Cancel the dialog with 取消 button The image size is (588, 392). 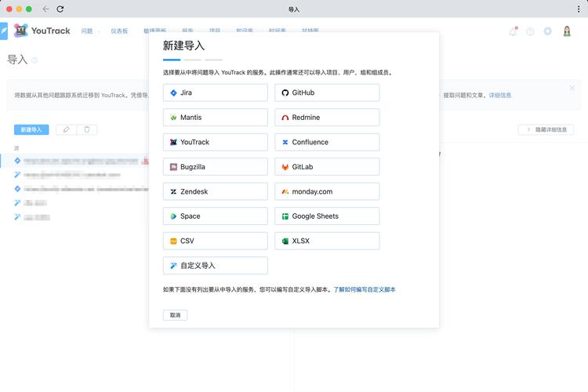(x=175, y=315)
